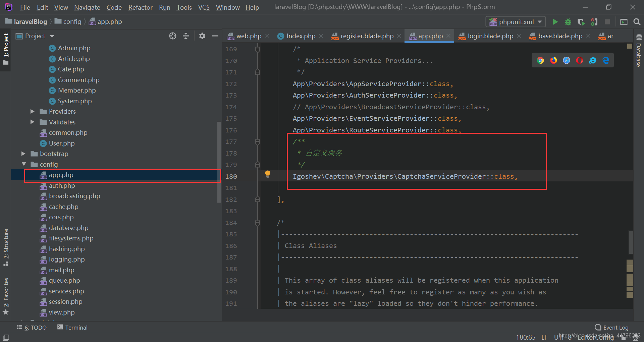Viewport: 644px width, 342px height.
Task: Click the stop process button
Action: coord(607,22)
